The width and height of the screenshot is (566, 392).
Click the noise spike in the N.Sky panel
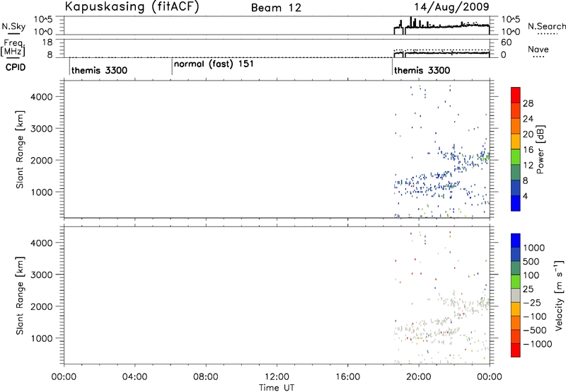coord(411,22)
